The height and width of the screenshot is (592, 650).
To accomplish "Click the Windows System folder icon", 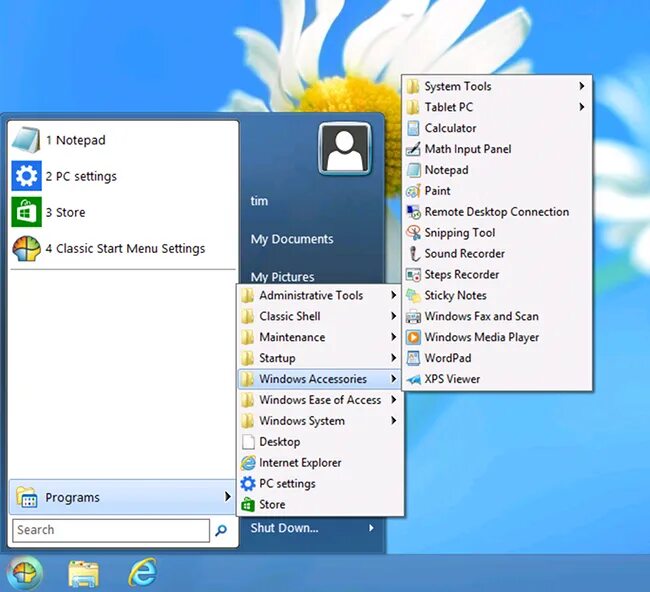I will pos(248,421).
